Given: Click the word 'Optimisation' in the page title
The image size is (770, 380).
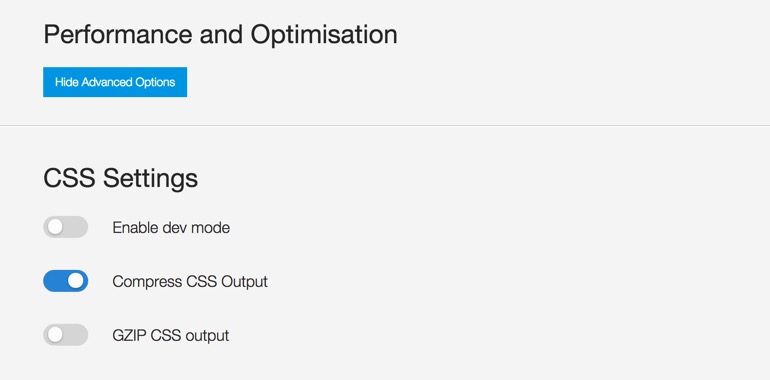Looking at the screenshot, I should pos(324,35).
